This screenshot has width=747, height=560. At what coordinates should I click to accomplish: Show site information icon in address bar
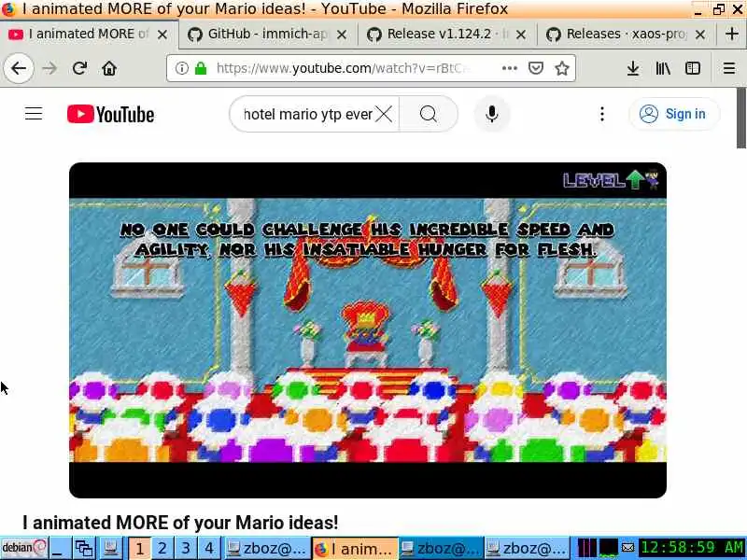(x=181, y=68)
